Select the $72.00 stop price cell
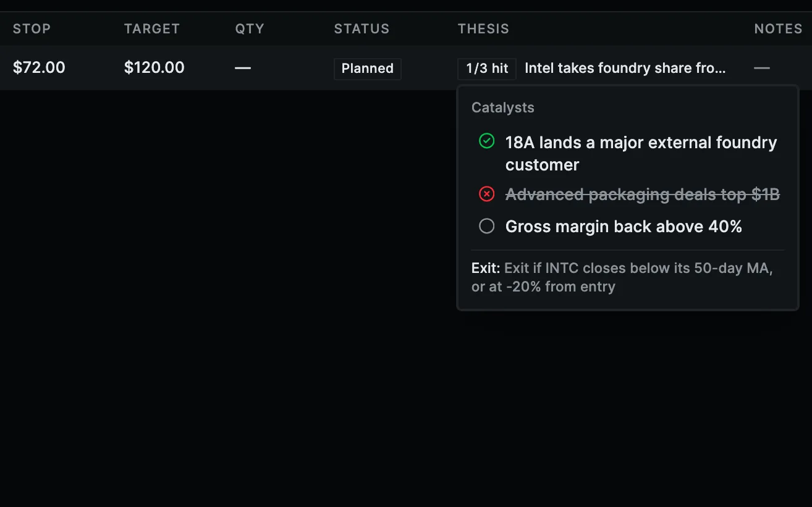 pos(39,68)
